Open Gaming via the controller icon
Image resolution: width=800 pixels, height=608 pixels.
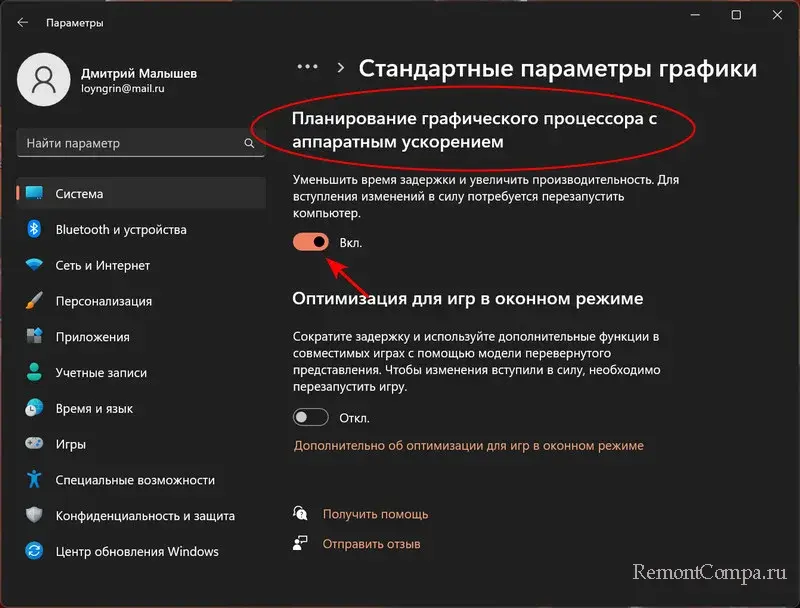35,444
